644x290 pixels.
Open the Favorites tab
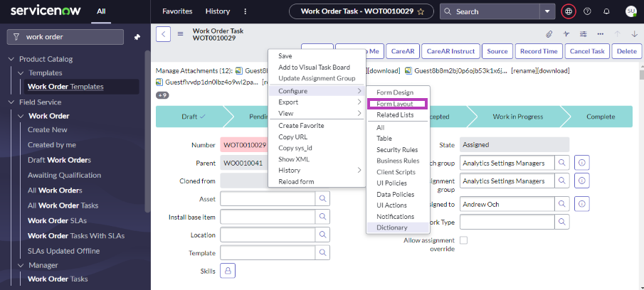177,11
